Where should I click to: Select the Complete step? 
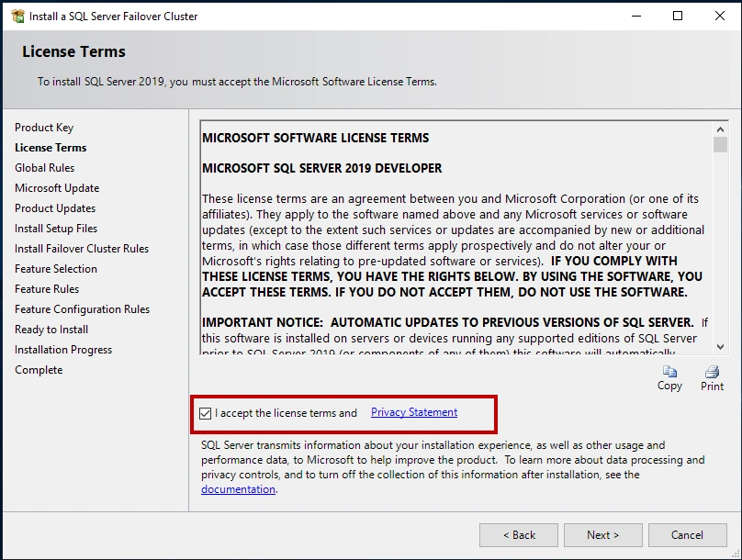click(x=39, y=370)
